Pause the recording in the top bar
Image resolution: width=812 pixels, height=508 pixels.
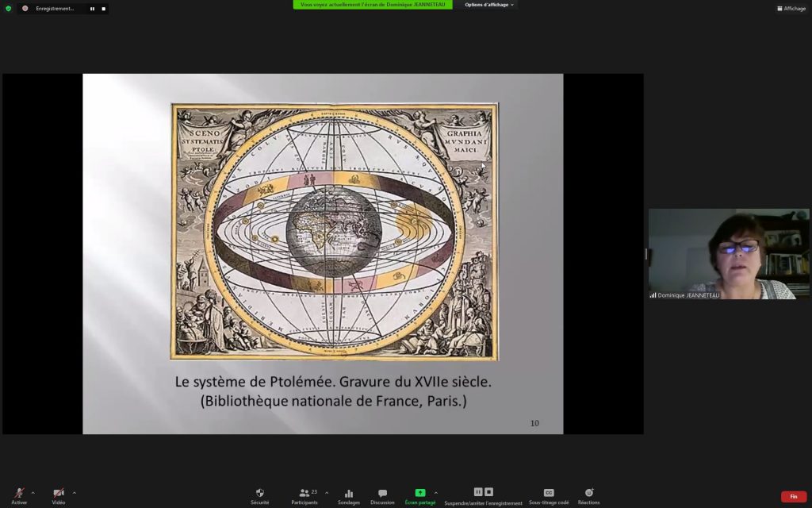click(92, 9)
